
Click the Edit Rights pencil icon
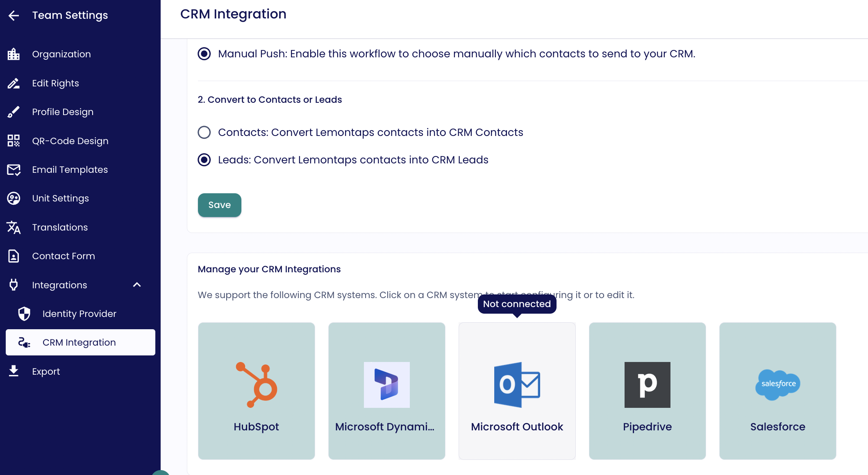click(x=14, y=83)
